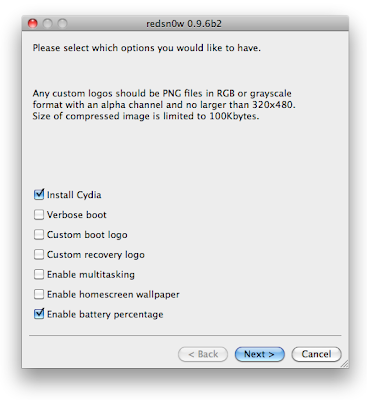Check the Custom recovery logo box
Screen dimensions: 367x400
coord(39,255)
